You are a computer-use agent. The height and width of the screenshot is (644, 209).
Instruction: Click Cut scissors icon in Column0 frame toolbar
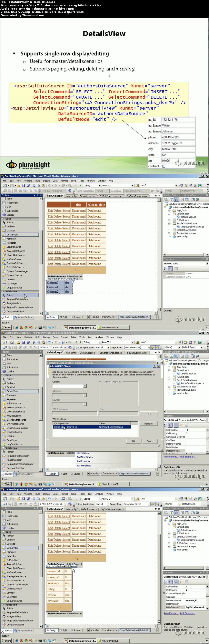pyautogui.click(x=34, y=185)
